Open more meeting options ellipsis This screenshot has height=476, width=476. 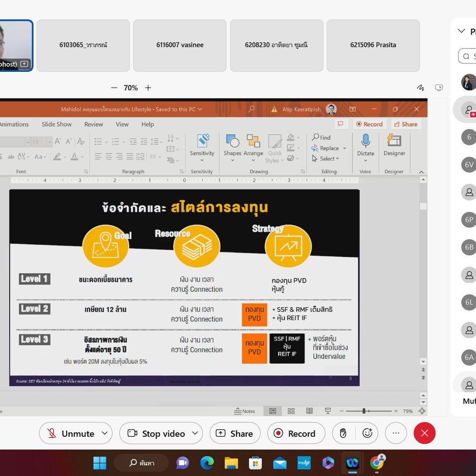coord(397,434)
